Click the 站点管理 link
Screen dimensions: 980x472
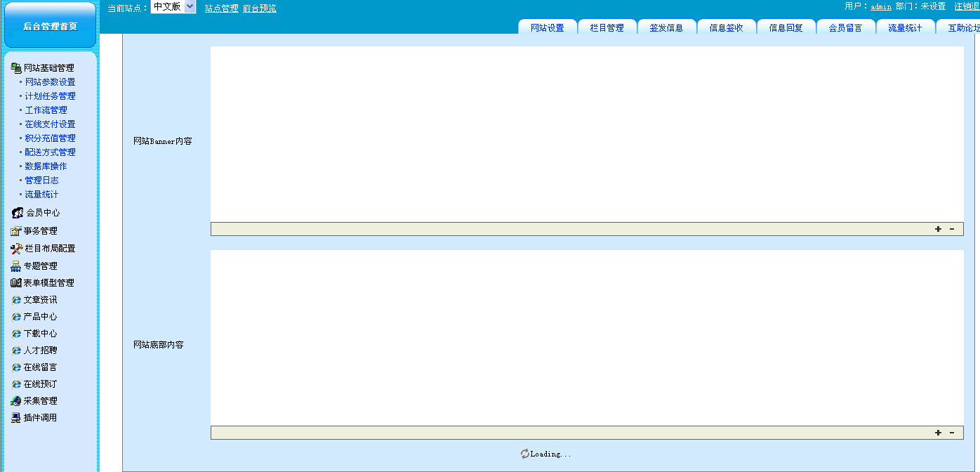click(x=221, y=8)
